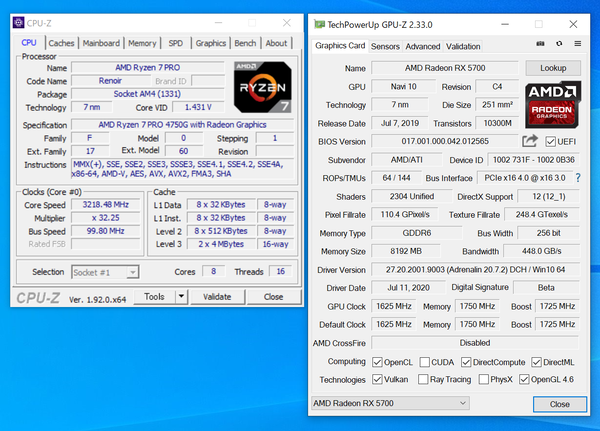
Task: Click the Shaders value 2304 Unified
Action: (412, 196)
